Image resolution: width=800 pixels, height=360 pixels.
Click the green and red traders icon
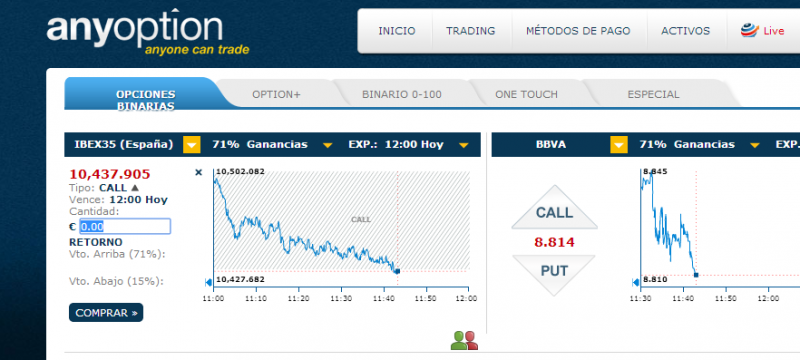[464, 340]
